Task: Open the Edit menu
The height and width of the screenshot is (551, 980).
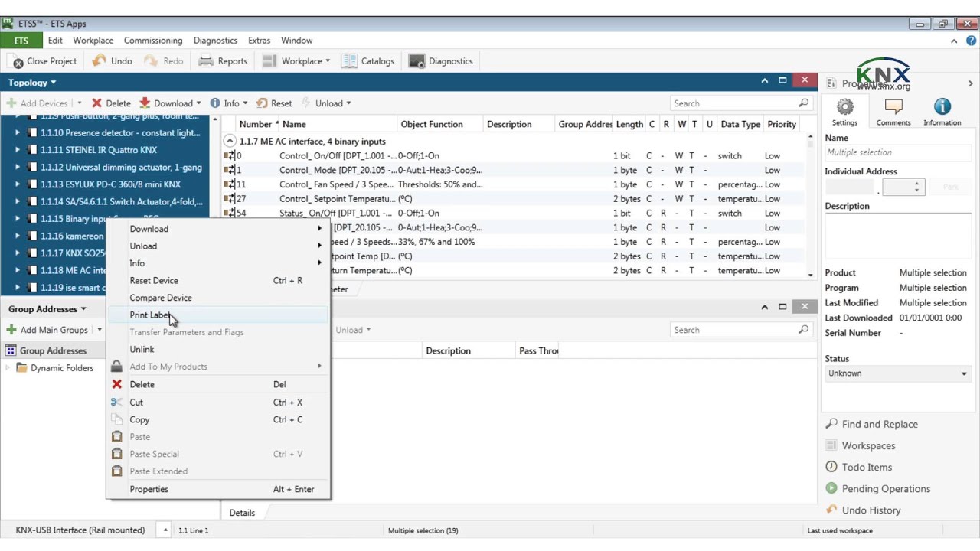Action: coord(55,41)
